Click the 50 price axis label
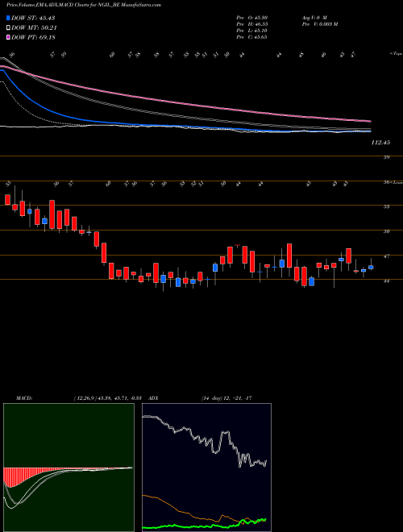403x532 pixels. (387, 231)
